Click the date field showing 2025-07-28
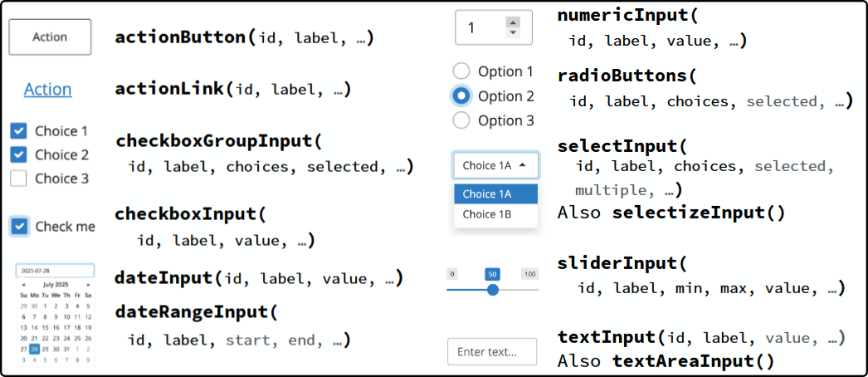Viewport: 868px width, 377px height. (x=55, y=271)
